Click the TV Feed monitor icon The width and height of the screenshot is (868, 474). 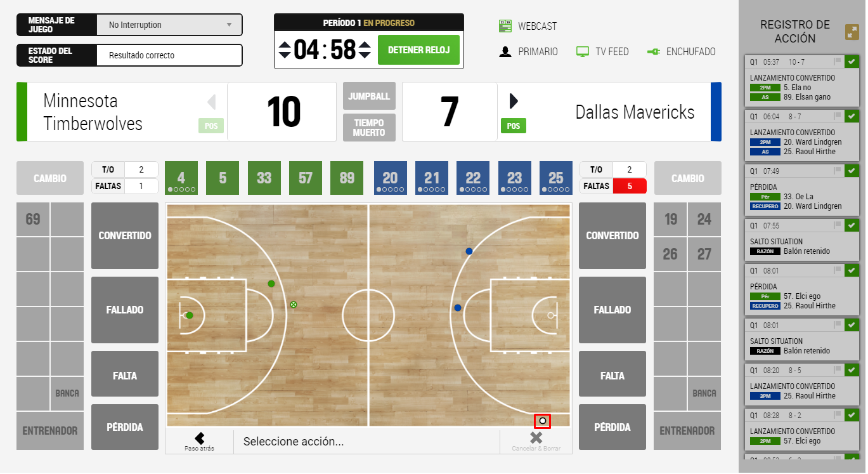pos(582,52)
